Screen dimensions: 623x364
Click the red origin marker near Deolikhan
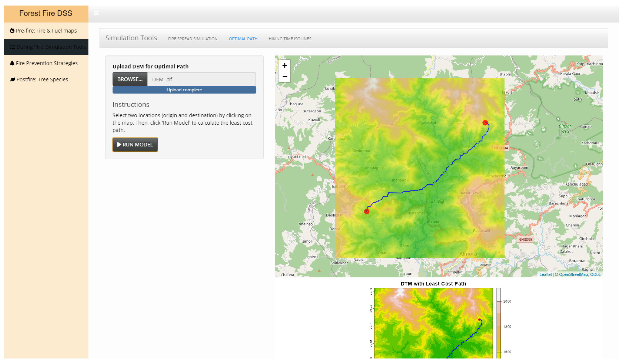[x=367, y=212]
